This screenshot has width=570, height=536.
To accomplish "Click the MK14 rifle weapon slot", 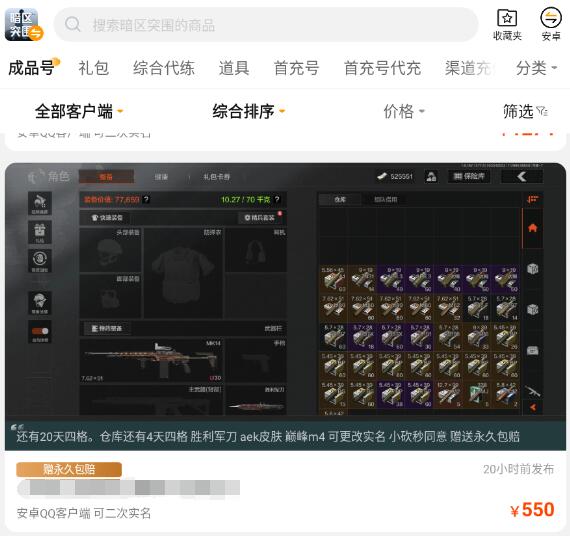I will tap(152, 360).
